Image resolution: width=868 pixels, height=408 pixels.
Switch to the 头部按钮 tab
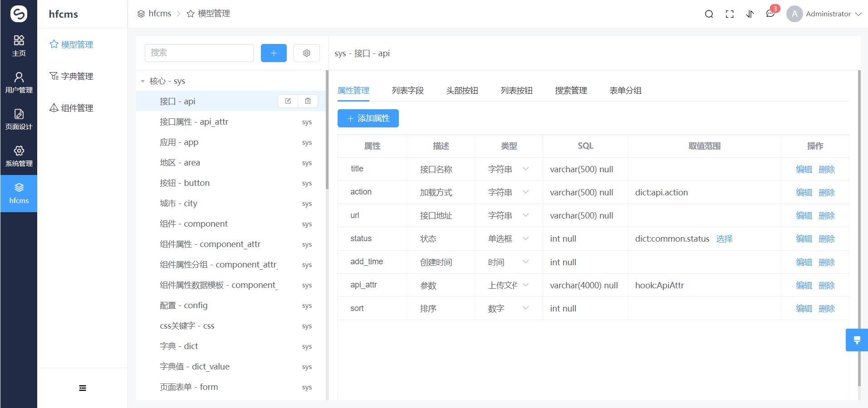462,91
